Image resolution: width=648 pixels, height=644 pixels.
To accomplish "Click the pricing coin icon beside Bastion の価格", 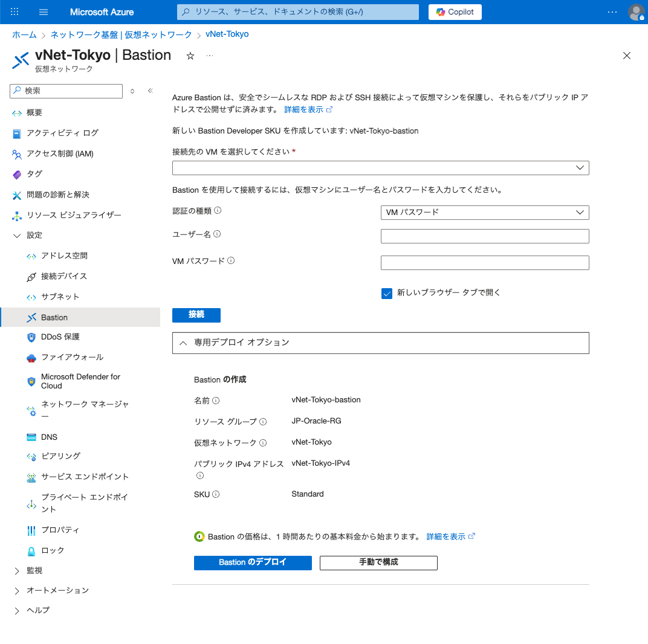I will pos(199,536).
